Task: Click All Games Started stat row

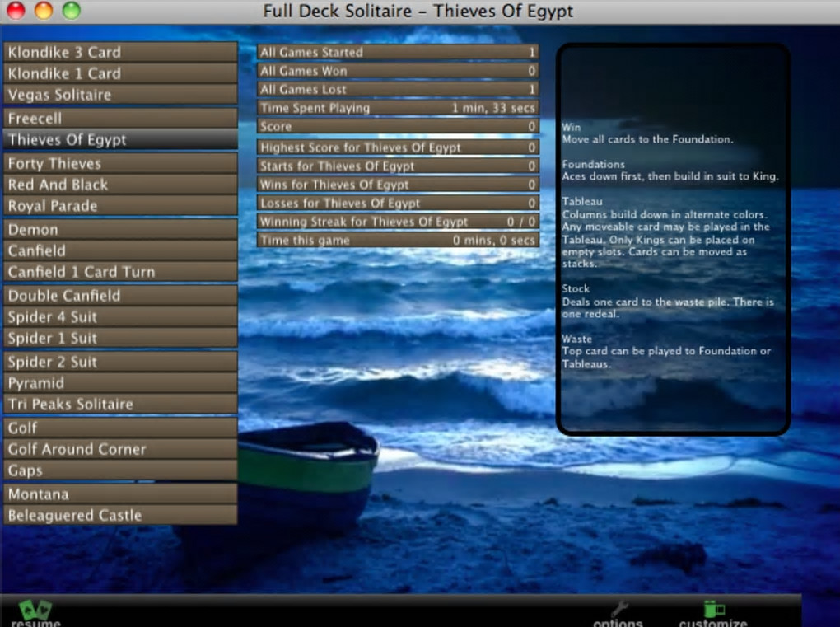Action: click(398, 52)
